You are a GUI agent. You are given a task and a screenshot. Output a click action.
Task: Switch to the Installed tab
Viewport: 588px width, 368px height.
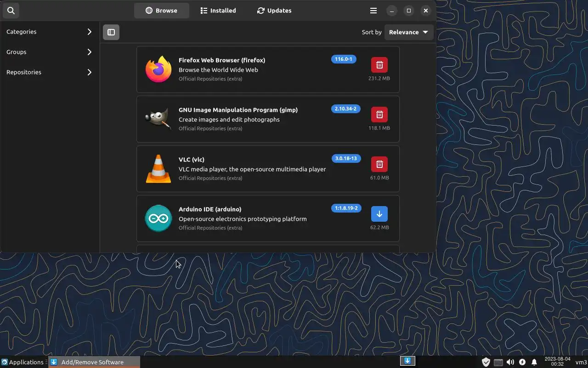(x=218, y=11)
